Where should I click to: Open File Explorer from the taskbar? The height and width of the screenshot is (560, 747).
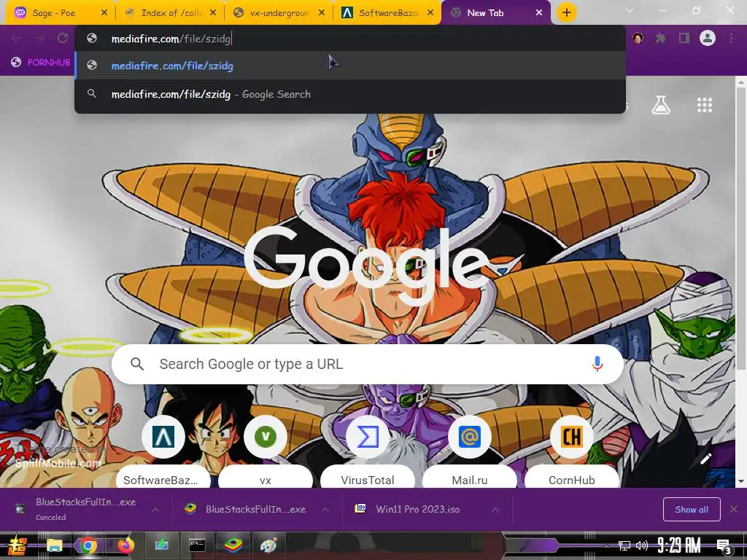click(54, 545)
